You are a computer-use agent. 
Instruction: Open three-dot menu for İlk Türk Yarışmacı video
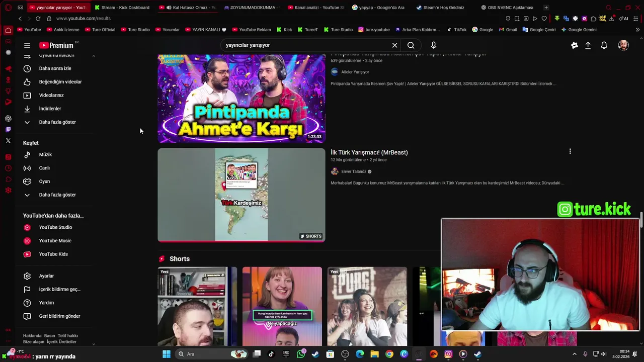(570, 151)
